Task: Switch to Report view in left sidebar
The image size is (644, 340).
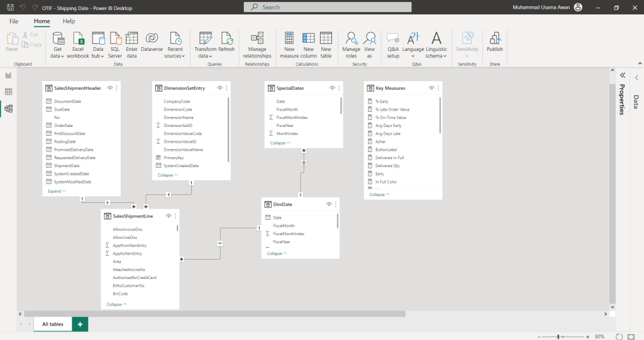Action: click(9, 75)
